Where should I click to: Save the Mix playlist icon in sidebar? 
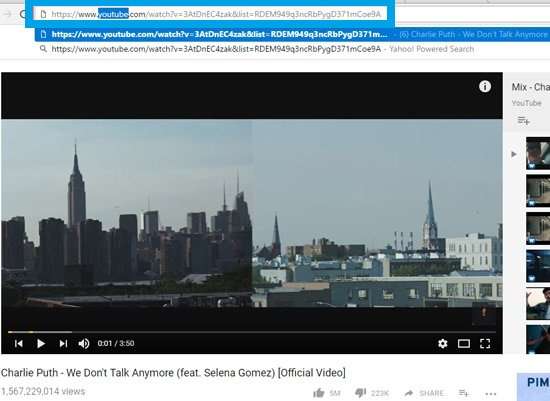pos(523,120)
